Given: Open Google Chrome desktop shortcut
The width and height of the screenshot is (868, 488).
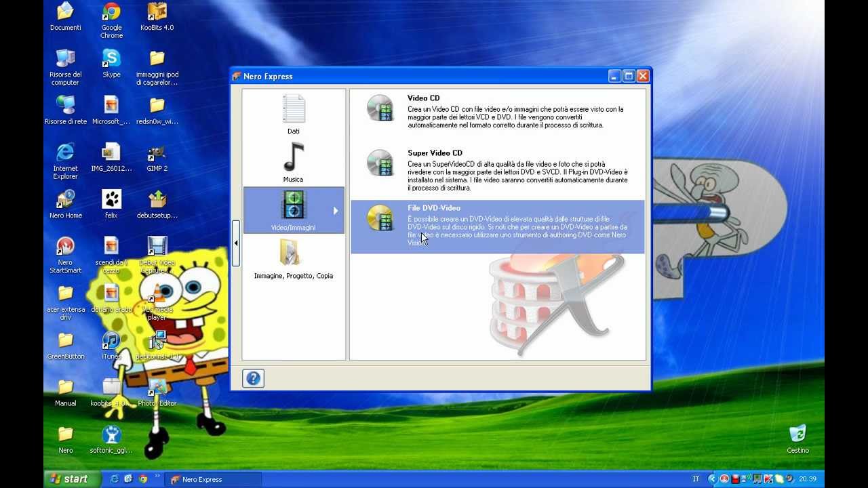Looking at the screenshot, I should point(111,20).
